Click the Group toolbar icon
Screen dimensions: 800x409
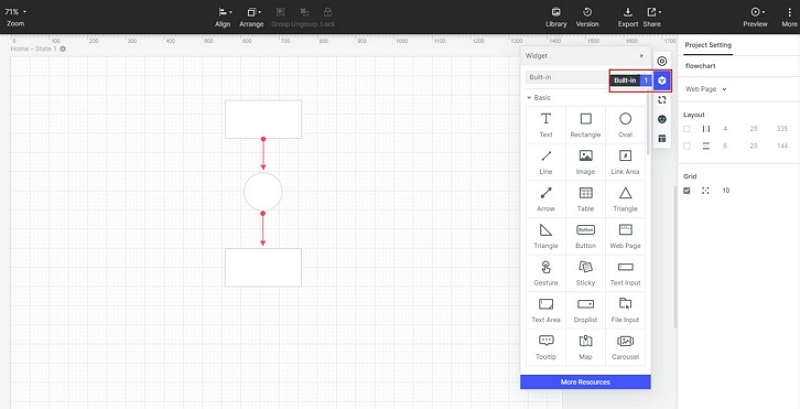pos(280,12)
